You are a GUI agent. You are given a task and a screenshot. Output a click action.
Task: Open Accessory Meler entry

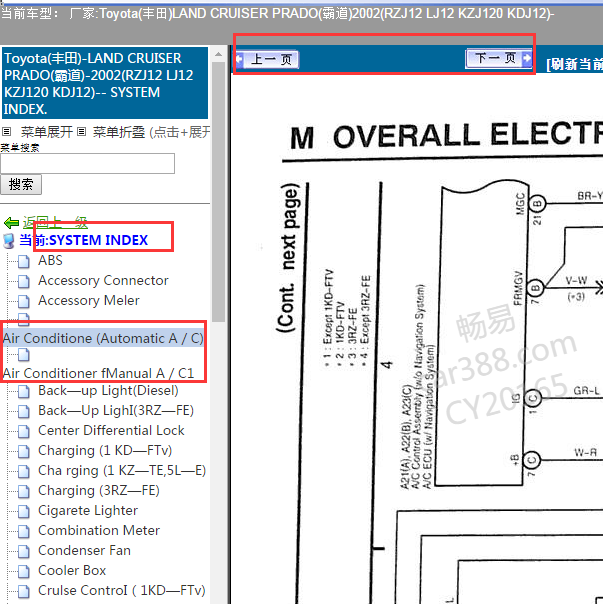[x=89, y=300]
